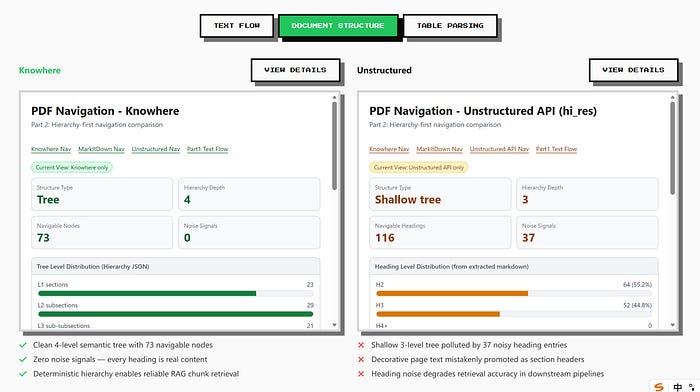Open Unstructured Nav link in Knowhere panel
700x392 pixels.
point(156,149)
